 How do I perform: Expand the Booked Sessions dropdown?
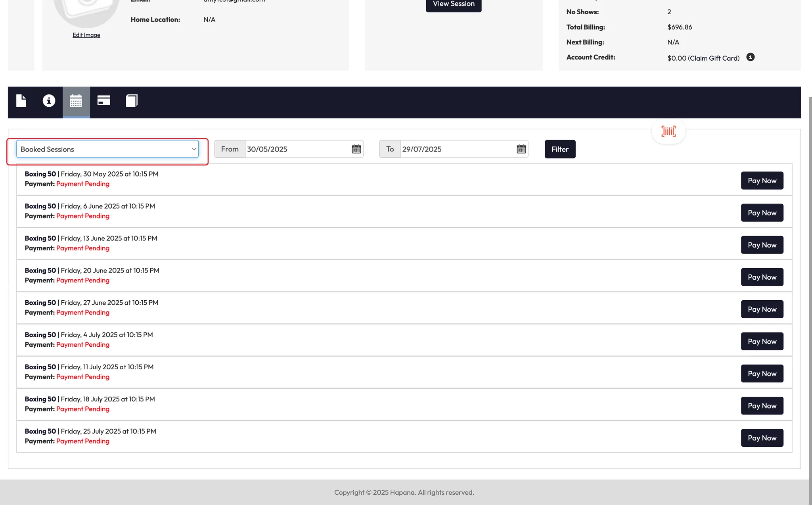pyautogui.click(x=107, y=149)
